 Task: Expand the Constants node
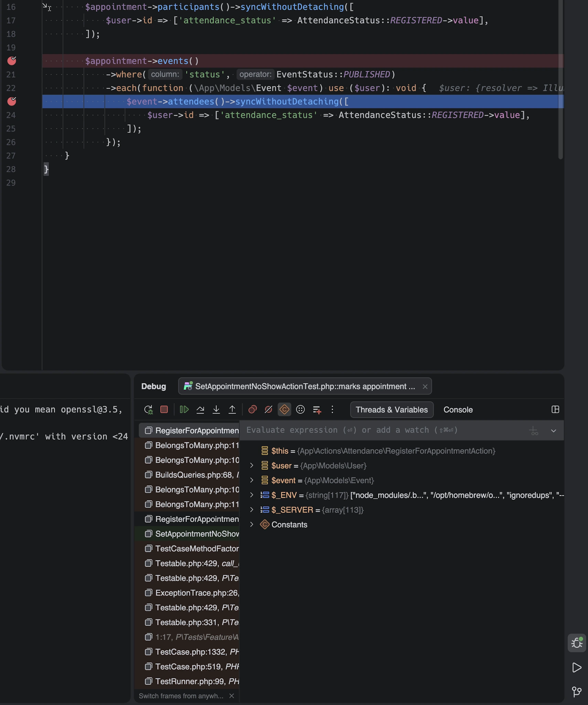click(252, 525)
